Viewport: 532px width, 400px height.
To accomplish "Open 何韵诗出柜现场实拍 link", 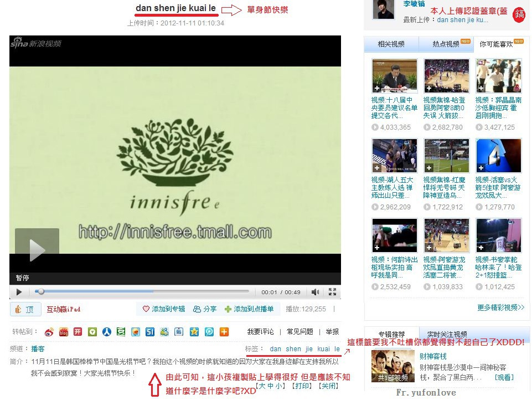I will 394,268.
